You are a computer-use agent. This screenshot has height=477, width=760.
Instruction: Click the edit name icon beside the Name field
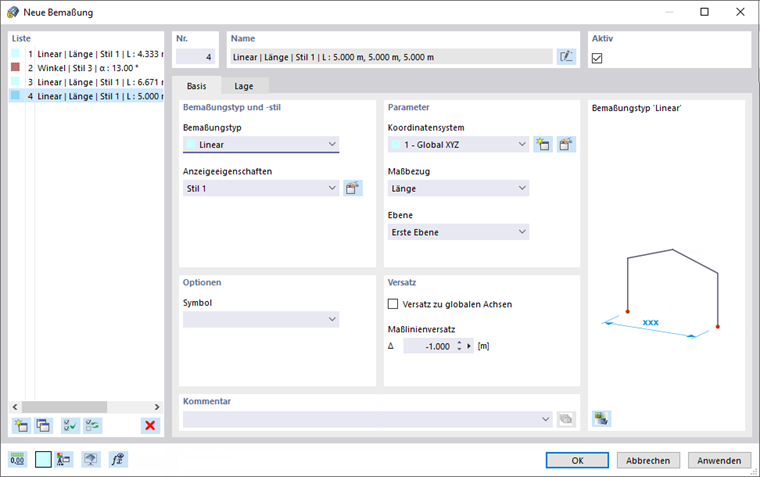pos(566,57)
